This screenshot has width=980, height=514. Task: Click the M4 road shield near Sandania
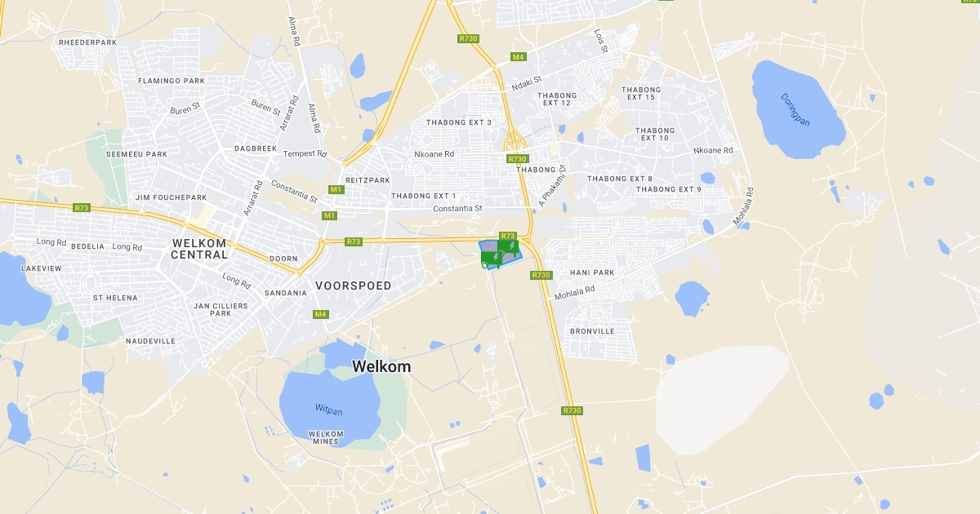pos(321,314)
